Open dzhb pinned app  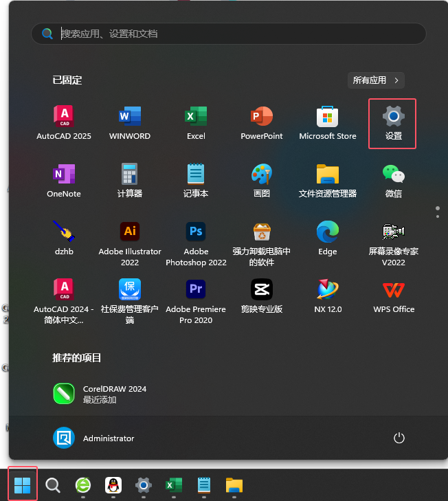point(64,238)
